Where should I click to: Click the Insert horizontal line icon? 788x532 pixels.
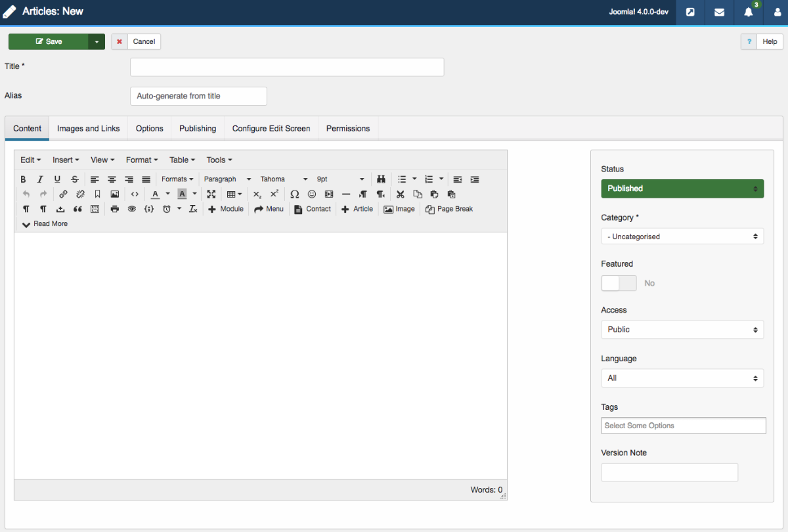346,194
